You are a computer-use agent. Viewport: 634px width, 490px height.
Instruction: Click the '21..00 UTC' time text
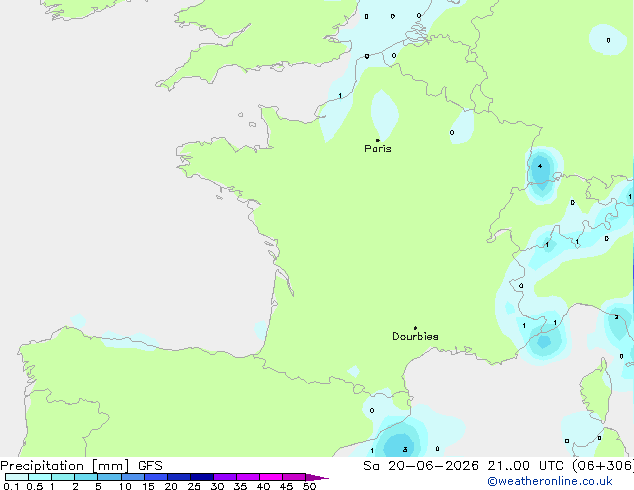tap(525, 466)
